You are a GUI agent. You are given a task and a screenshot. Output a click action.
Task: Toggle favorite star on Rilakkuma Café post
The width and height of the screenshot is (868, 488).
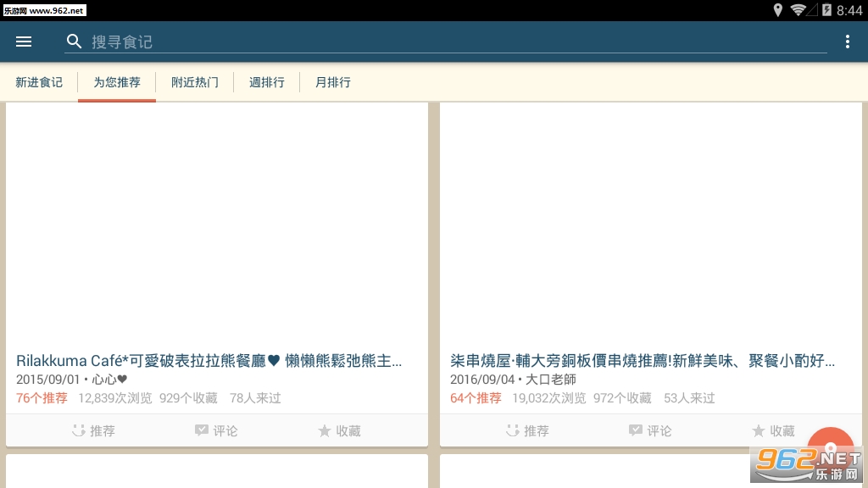[x=339, y=430]
